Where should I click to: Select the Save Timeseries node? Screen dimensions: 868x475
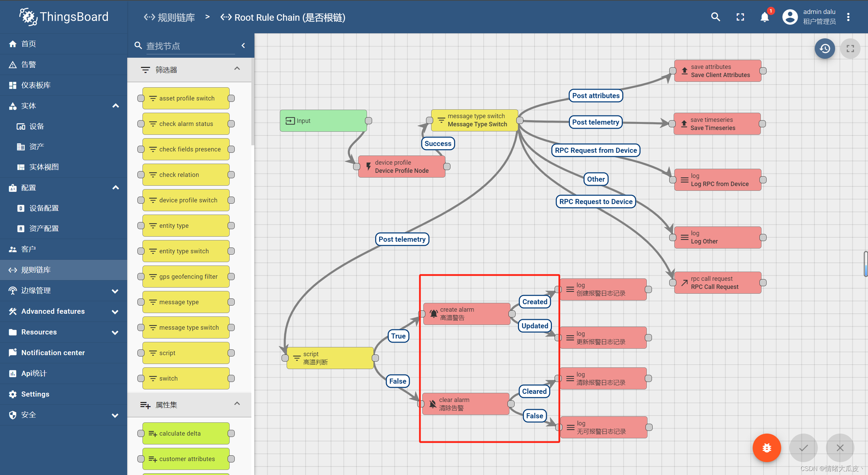[717, 124]
